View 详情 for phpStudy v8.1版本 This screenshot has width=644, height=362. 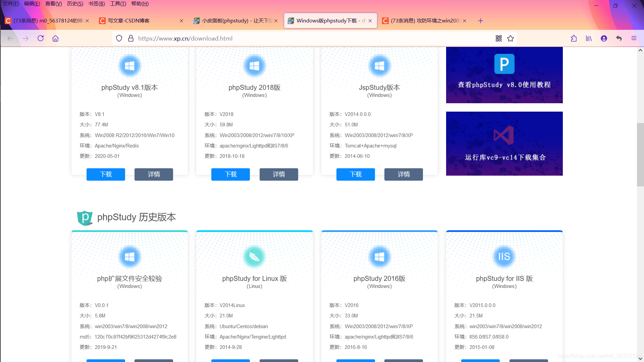click(154, 174)
